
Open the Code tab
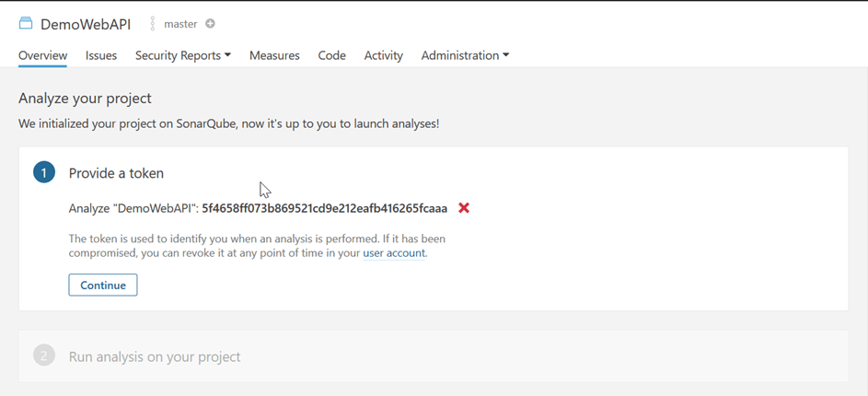click(331, 55)
